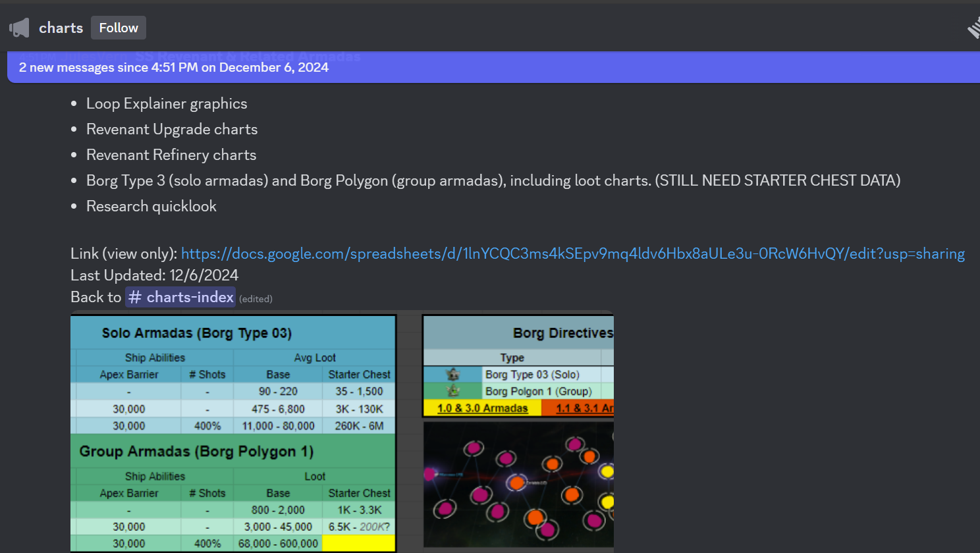Click the Borg Polgon 1 ship icon
The image size is (980, 553).
point(452,391)
